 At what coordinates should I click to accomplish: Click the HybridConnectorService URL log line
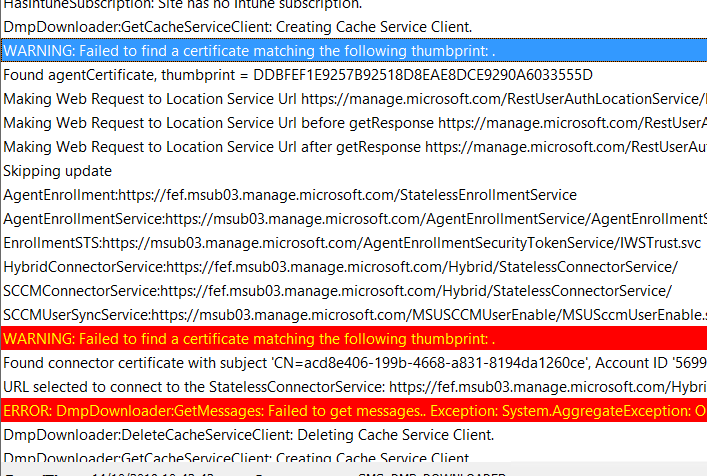354,267
